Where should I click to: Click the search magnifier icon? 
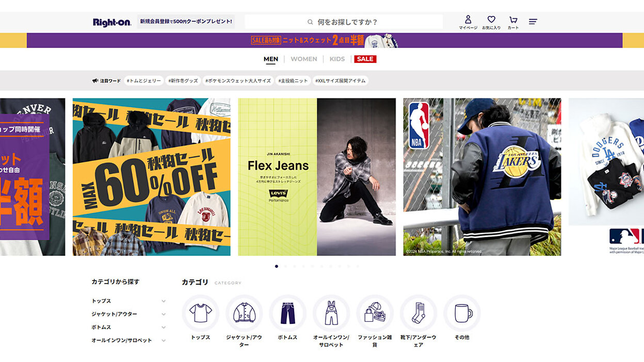310,22
